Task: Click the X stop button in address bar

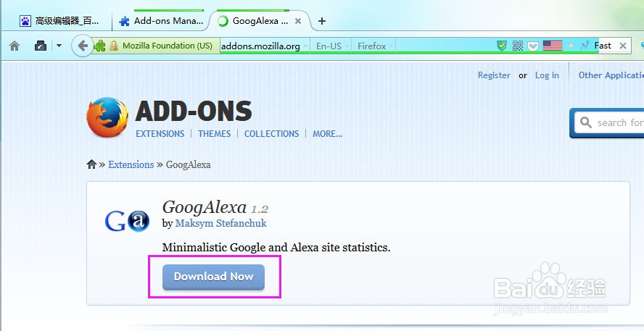Action: pyautogui.click(x=623, y=46)
